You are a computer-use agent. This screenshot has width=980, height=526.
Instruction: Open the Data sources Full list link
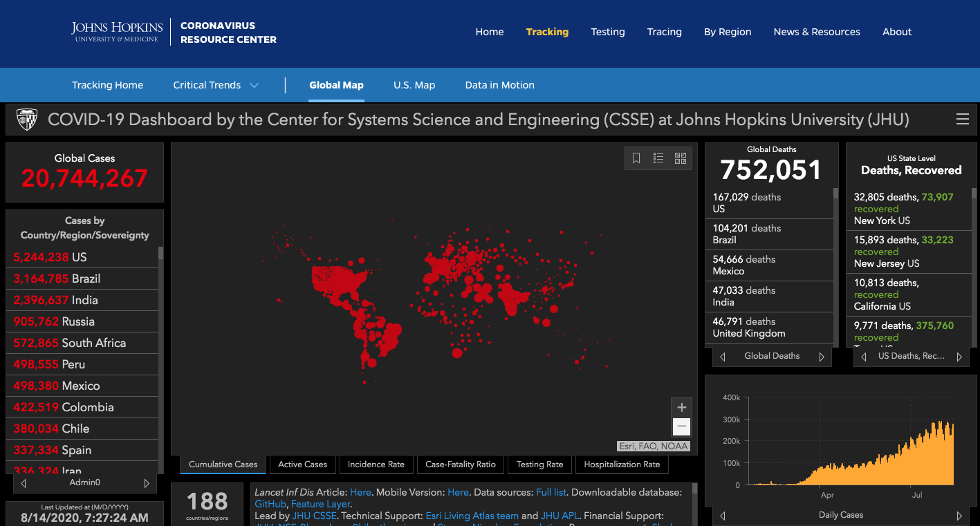click(551, 492)
